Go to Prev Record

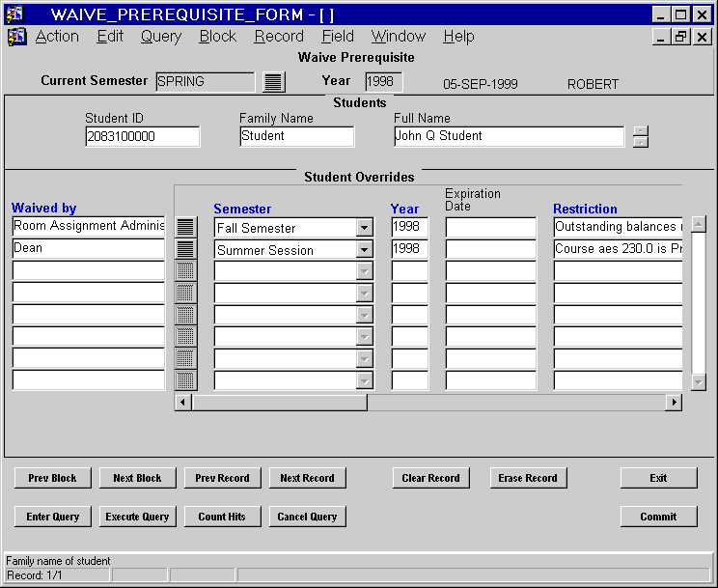point(223,478)
